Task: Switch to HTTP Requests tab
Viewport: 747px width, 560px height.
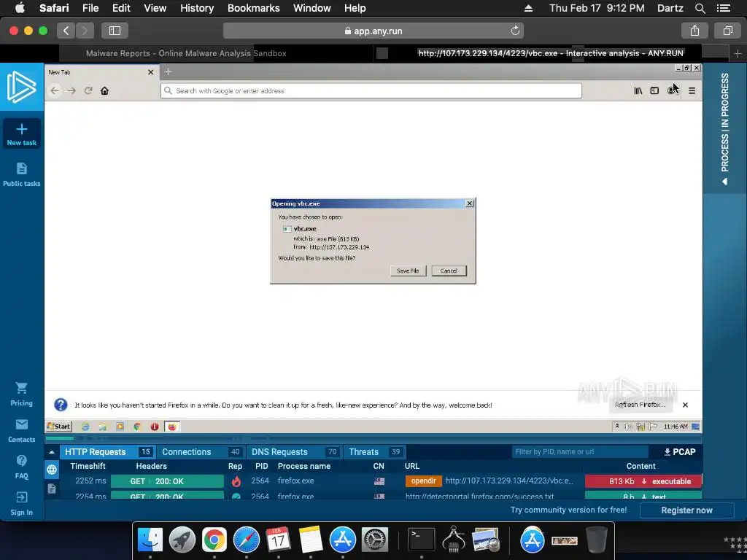Action: pyautogui.click(x=107, y=452)
